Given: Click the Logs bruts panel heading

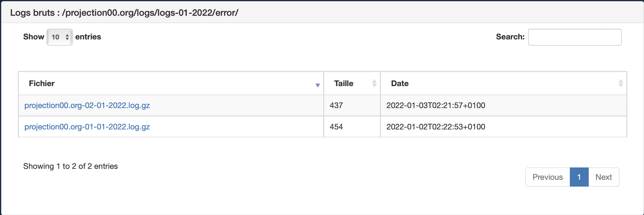Looking at the screenshot, I should pos(124,13).
